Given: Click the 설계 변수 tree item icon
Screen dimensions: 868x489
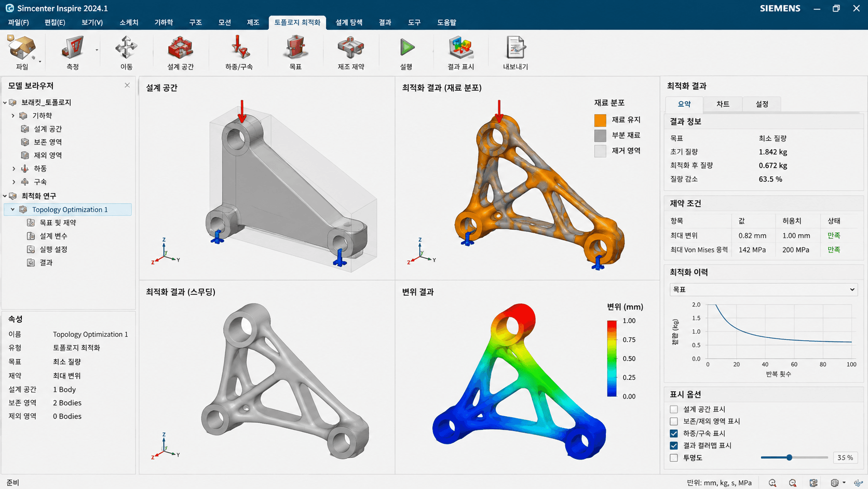Looking at the screenshot, I should coord(31,236).
